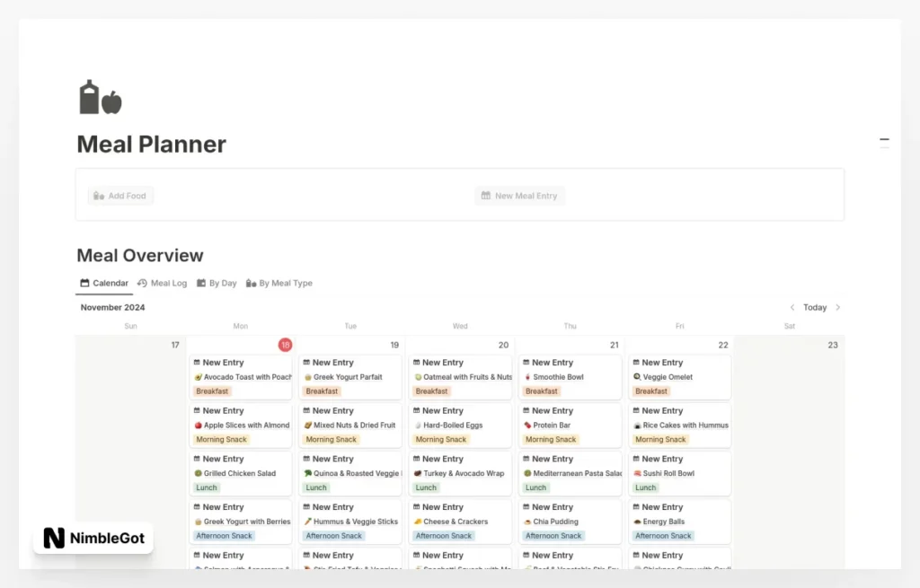Click New Entry title above Greek Yogurt Parfait

click(x=332, y=363)
